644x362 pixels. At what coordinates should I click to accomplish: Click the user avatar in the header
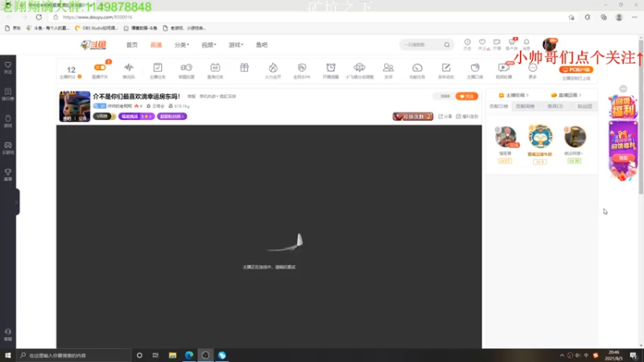pos(549,44)
